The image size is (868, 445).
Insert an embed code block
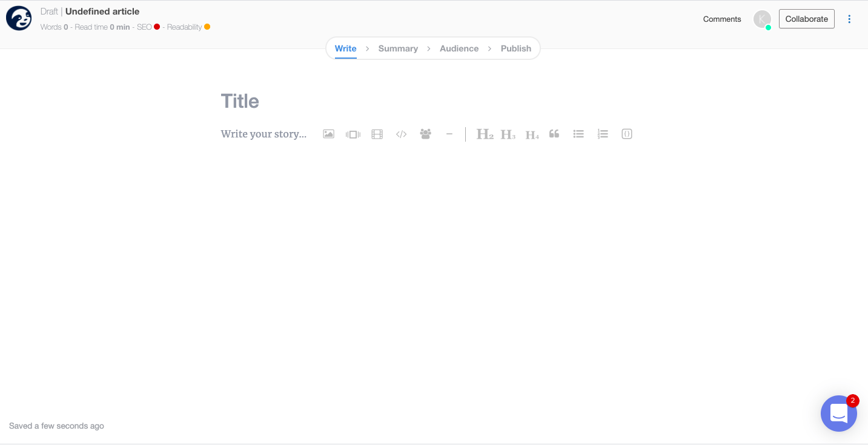401,134
